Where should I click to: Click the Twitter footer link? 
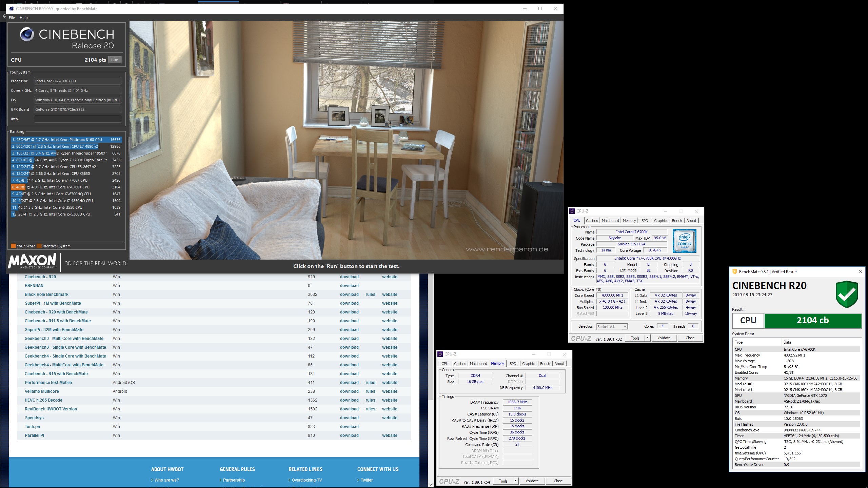pyautogui.click(x=367, y=480)
